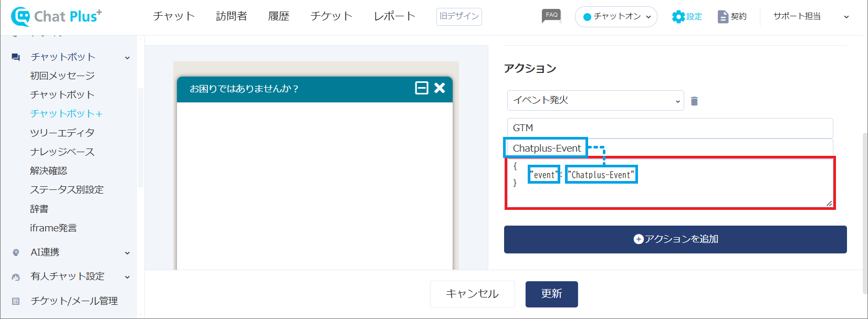The height and width of the screenshot is (319, 868).
Task: Open the チケット top menu
Action: [x=331, y=16]
